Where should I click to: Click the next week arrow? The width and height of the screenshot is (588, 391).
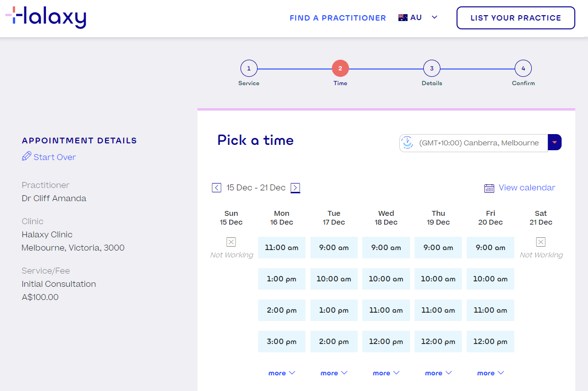(x=295, y=187)
